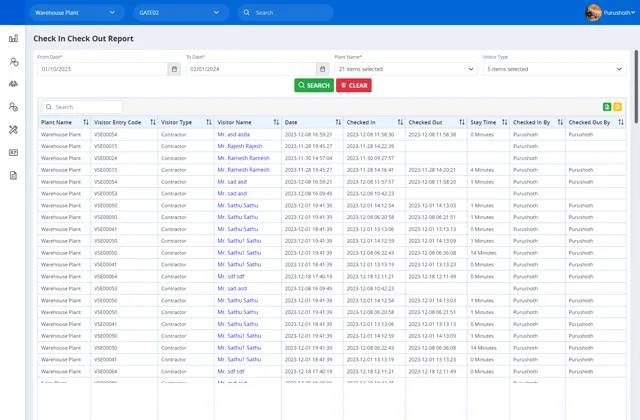Viewport: 640px width, 420px height.
Task: Click the ID card icon in sidebar
Action: 14,152
